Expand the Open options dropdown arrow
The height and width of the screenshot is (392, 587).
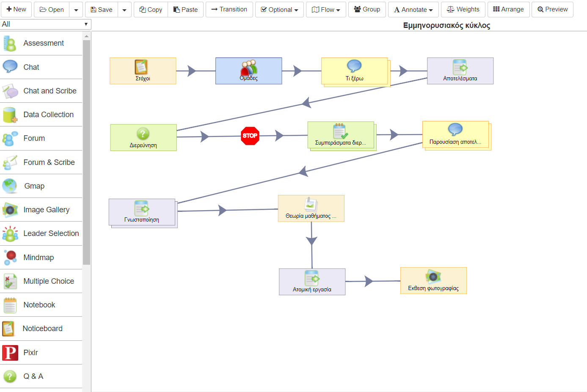click(76, 9)
